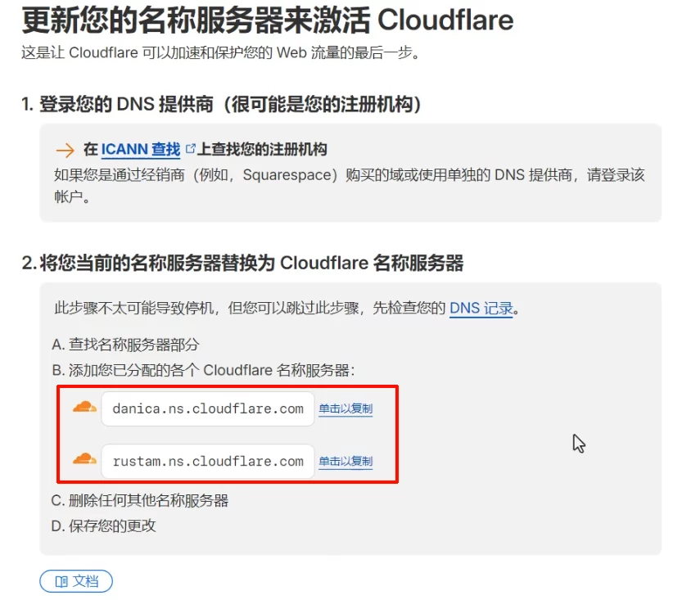This screenshot has height=600, width=700.
Task: Select the rustam.ns.cloudflare.com nameserver field
Action: point(208,461)
